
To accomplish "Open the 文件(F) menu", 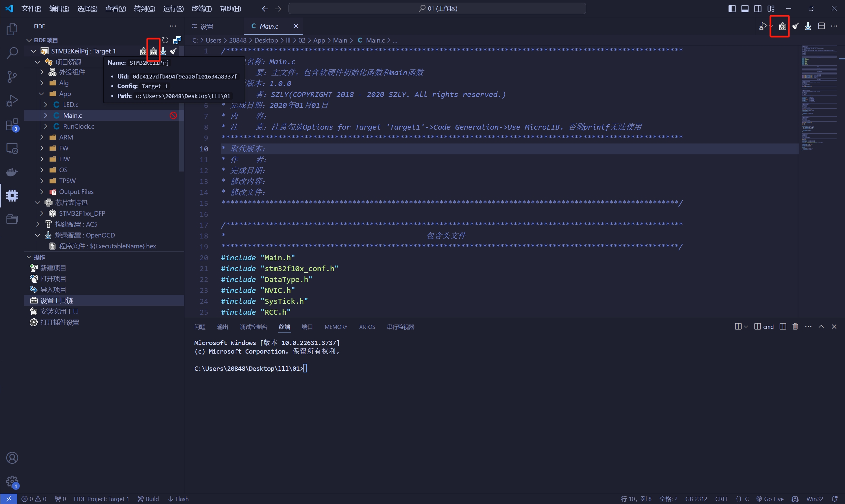I will pos(32,9).
